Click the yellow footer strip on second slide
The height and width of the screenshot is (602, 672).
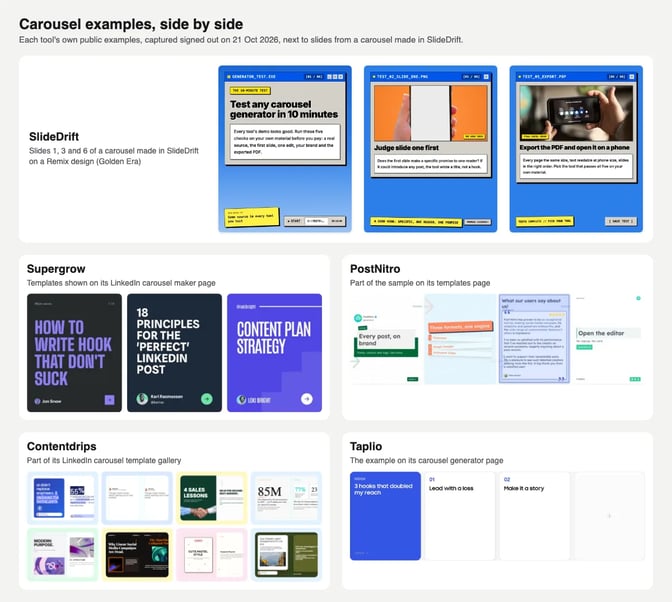[416, 222]
